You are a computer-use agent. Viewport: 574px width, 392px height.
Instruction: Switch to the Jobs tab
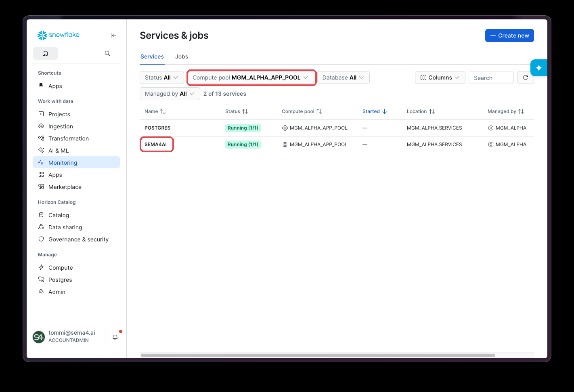[x=182, y=57]
